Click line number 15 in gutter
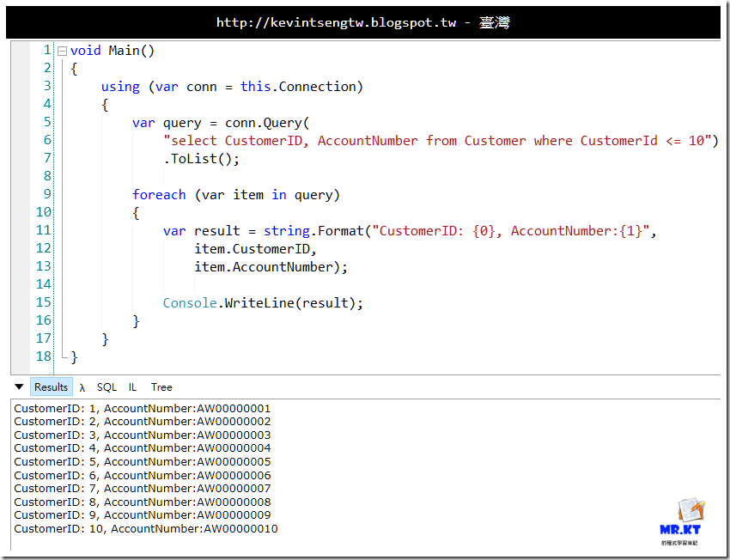 click(x=43, y=302)
